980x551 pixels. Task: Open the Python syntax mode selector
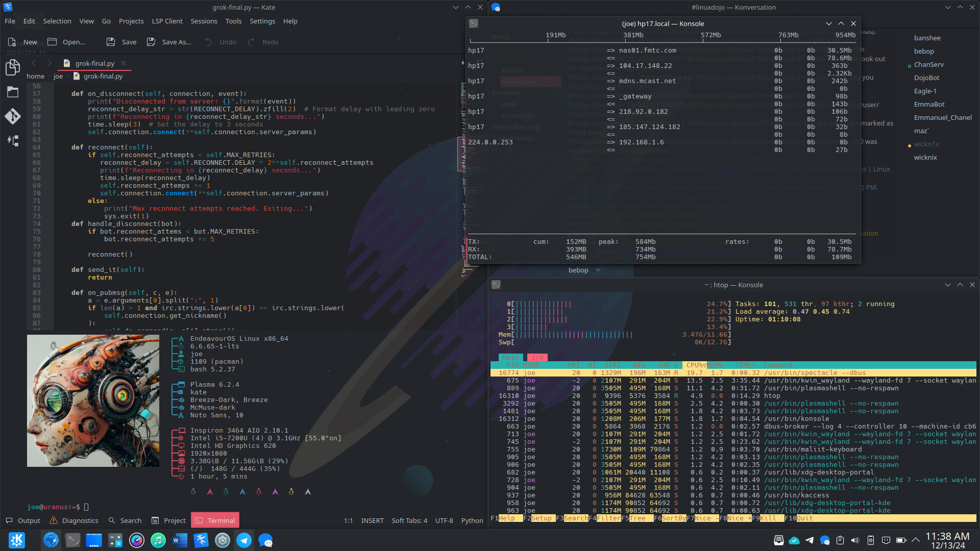pos(472,520)
